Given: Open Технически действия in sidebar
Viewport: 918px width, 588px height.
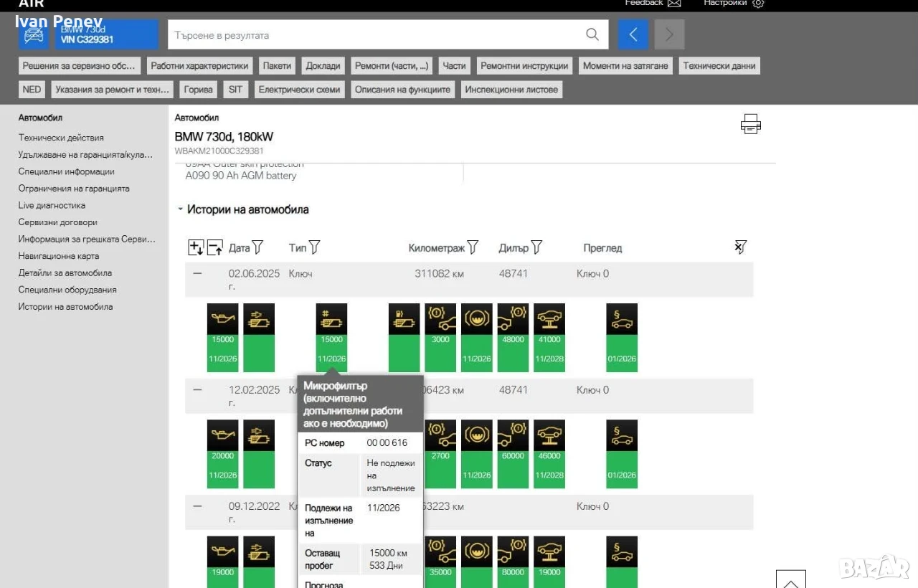Looking at the screenshot, I should coord(61,138).
